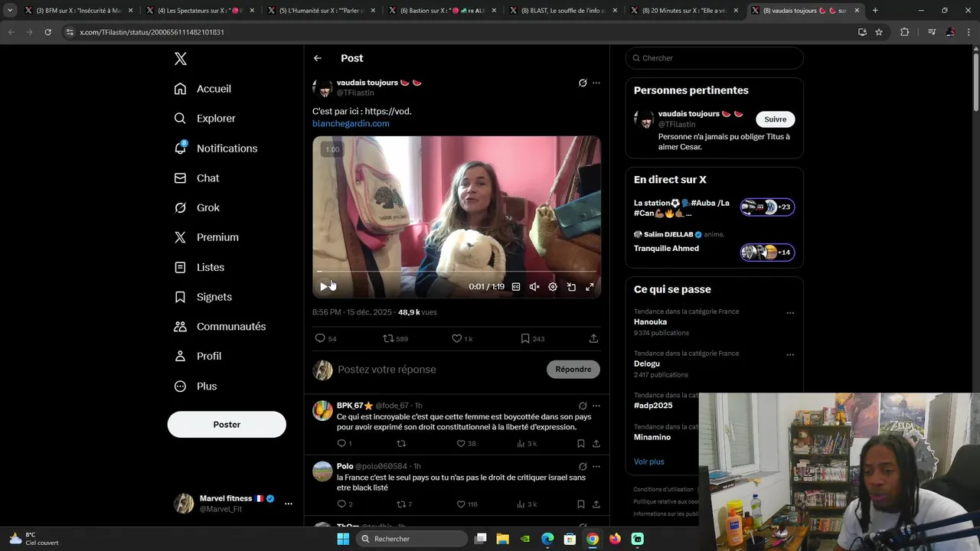Screen dimensions: 980x551
Task: Share the main post
Action: tap(593, 338)
